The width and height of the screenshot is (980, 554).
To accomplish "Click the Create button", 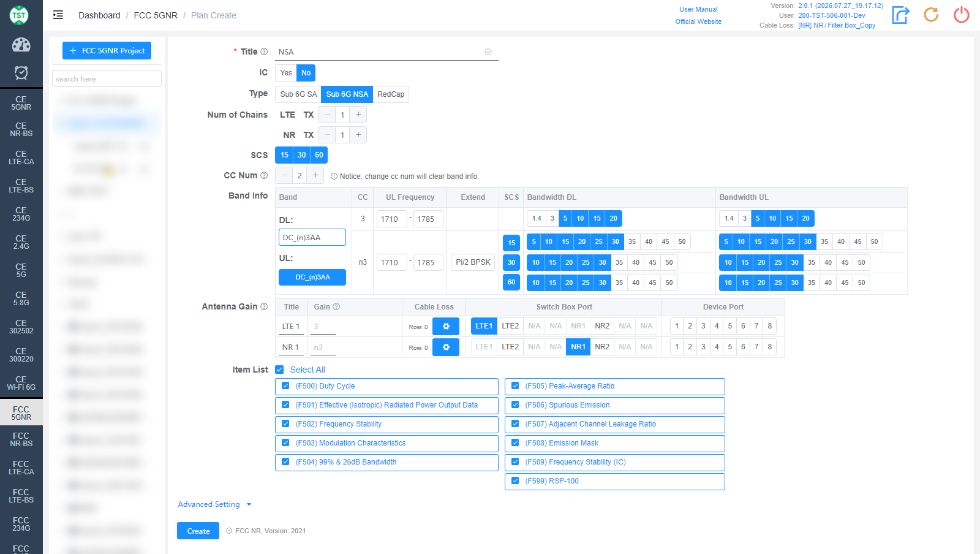I will (198, 531).
